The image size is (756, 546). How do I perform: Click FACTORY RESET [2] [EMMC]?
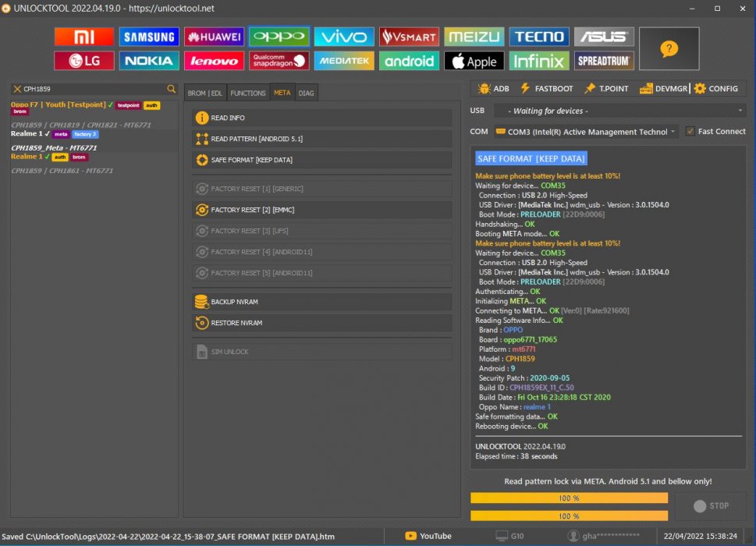click(x=322, y=210)
